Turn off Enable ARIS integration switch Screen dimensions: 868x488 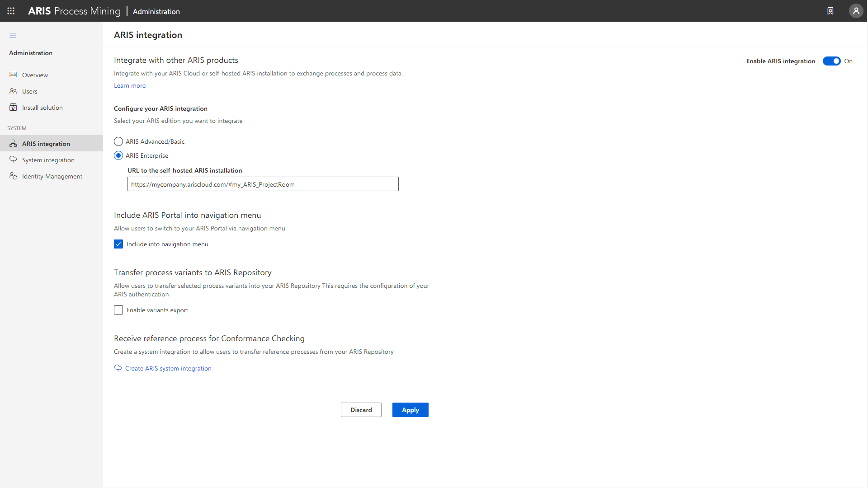click(831, 61)
